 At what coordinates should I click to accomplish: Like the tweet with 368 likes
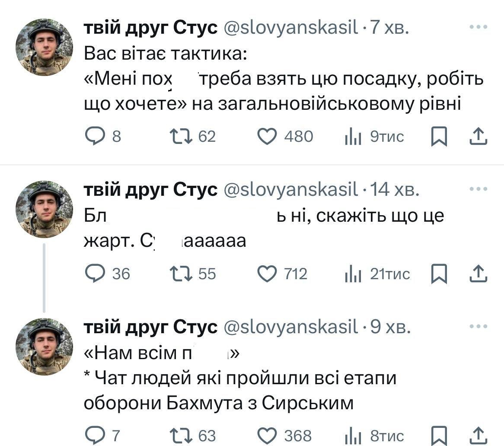pos(267,435)
